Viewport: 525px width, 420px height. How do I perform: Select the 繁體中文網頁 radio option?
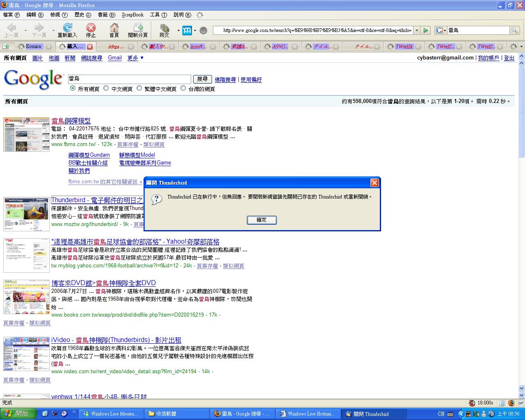point(139,88)
